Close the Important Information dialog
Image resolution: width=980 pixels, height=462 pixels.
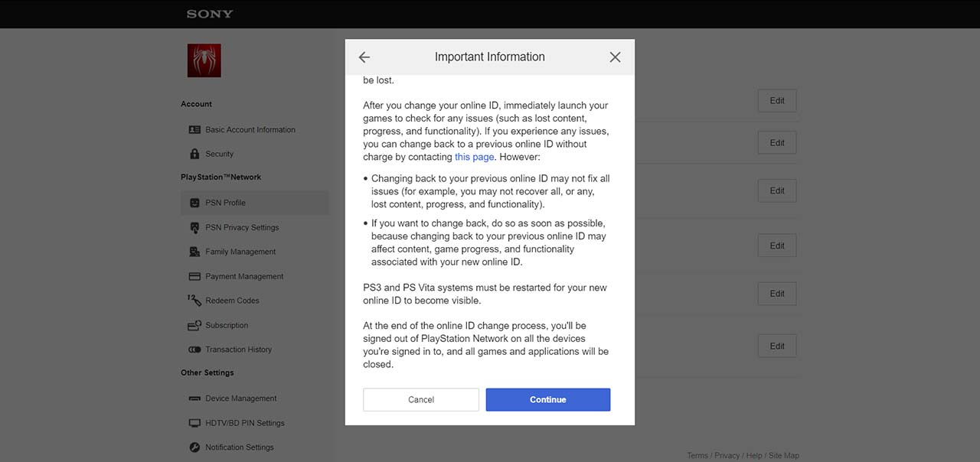(x=615, y=57)
